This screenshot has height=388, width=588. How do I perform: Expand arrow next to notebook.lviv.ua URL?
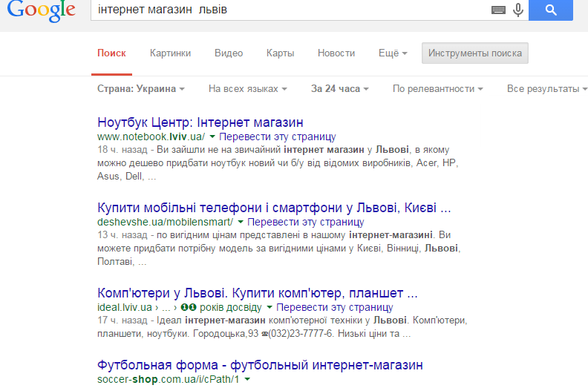(212, 137)
